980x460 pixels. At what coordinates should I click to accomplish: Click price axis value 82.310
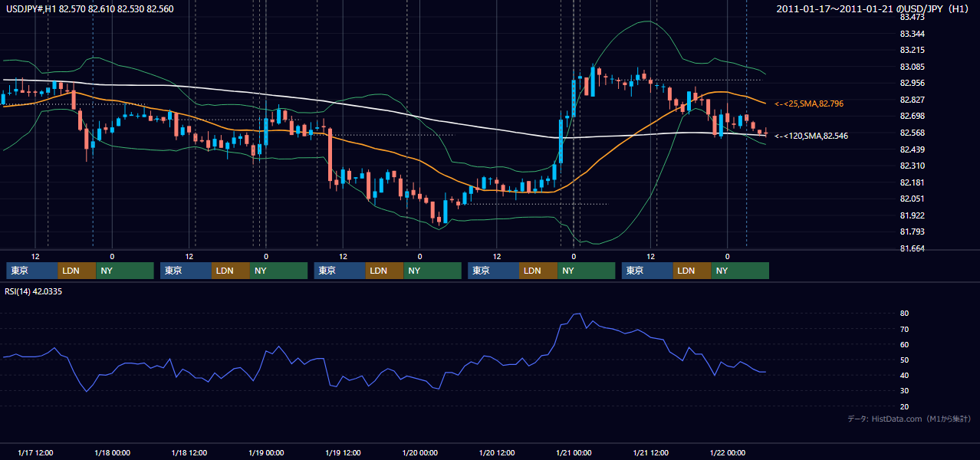pos(913,166)
